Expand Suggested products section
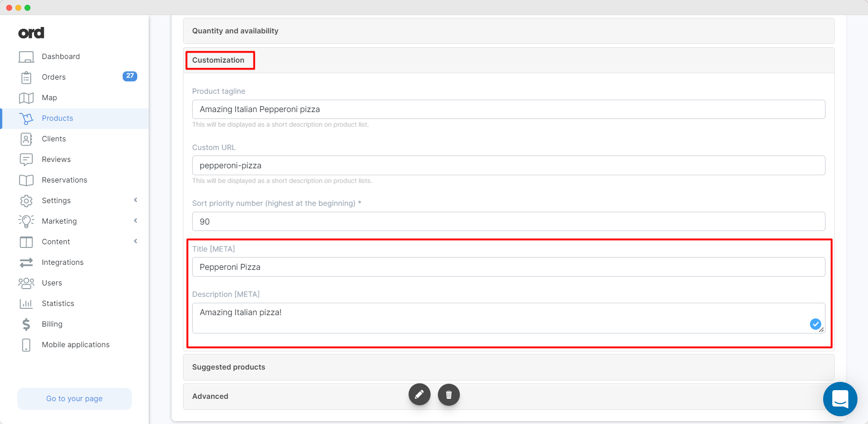Viewport: 868px width, 424px height. pyautogui.click(x=508, y=367)
